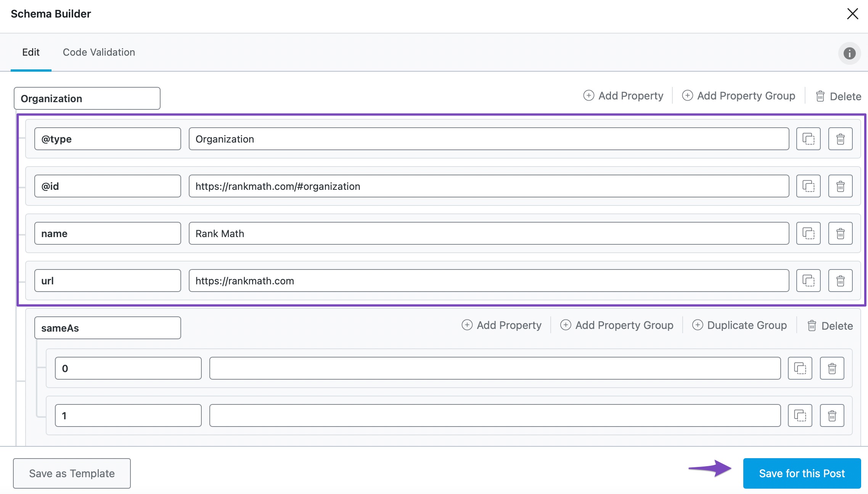Viewport: 868px width, 494px height.
Task: Add Property to the sameAs group
Action: pyautogui.click(x=502, y=325)
